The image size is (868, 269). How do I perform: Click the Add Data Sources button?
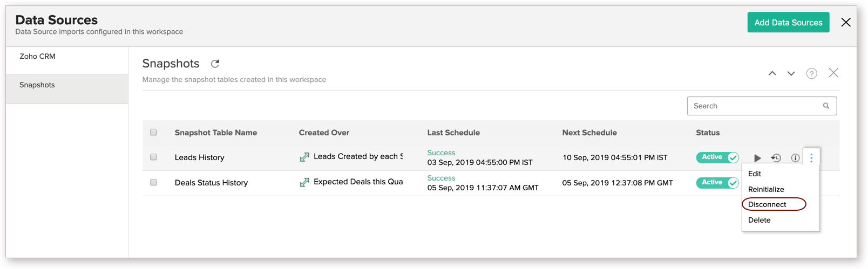coord(788,23)
